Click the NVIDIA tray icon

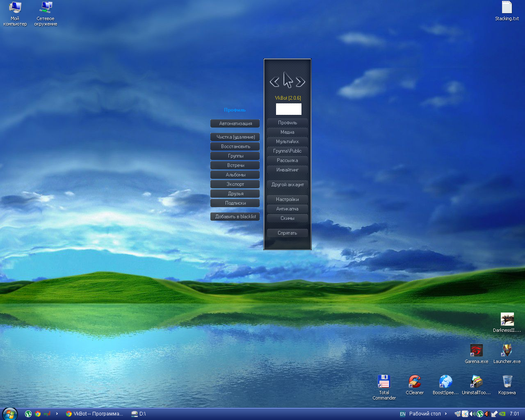(502, 414)
